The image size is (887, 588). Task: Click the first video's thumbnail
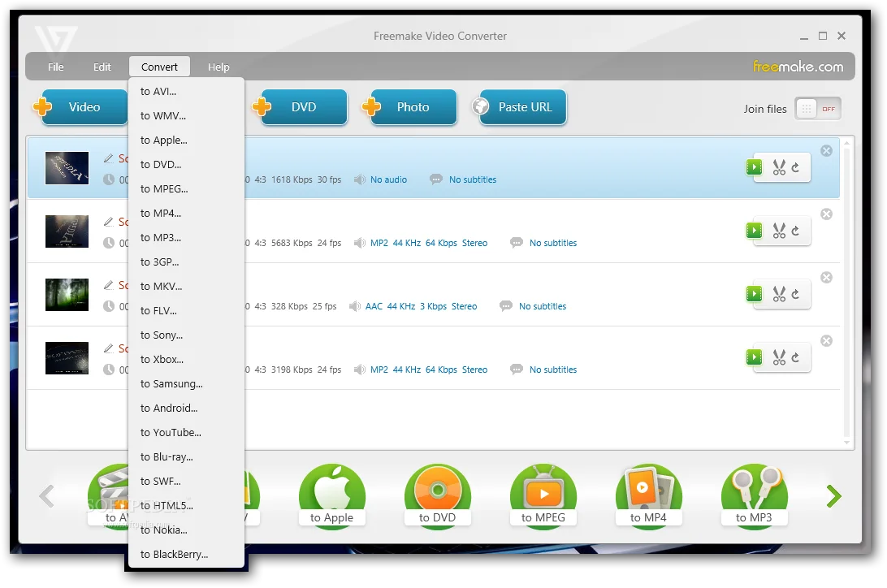click(67, 168)
